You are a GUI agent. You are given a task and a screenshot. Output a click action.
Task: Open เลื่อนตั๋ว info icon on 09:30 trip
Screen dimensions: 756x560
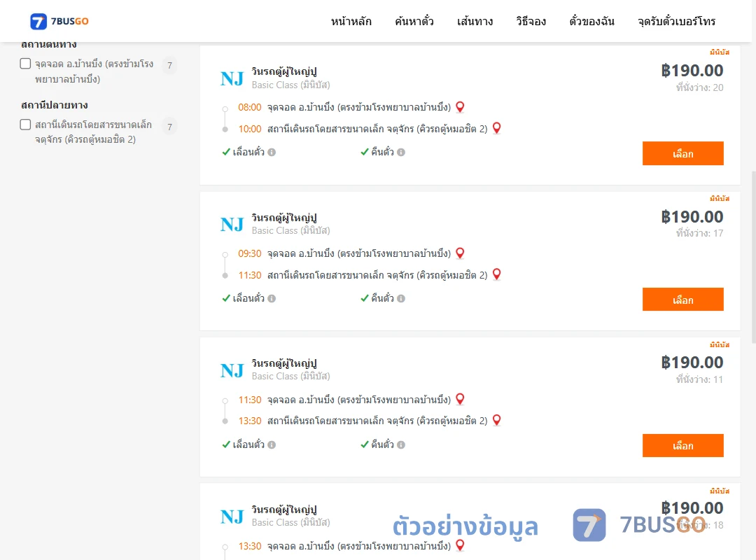tap(272, 299)
